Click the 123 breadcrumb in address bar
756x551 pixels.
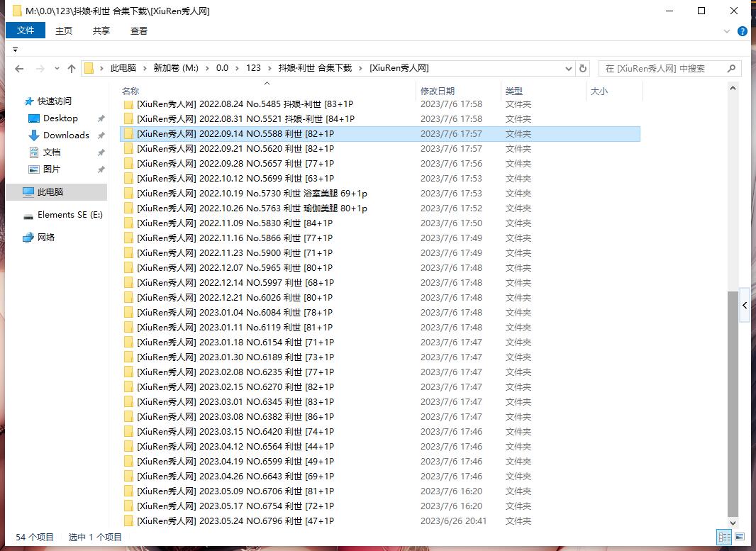[253, 68]
